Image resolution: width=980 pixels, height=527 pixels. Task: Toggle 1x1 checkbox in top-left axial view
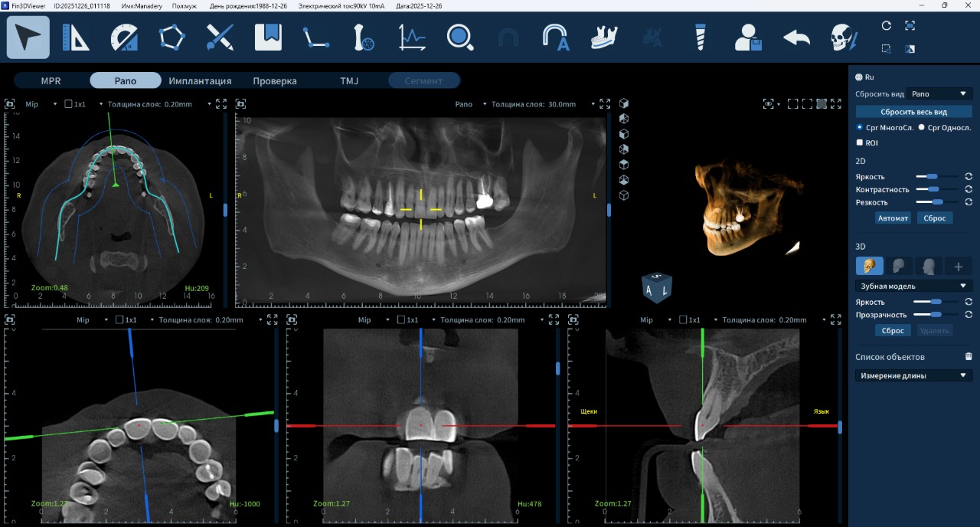(x=69, y=104)
